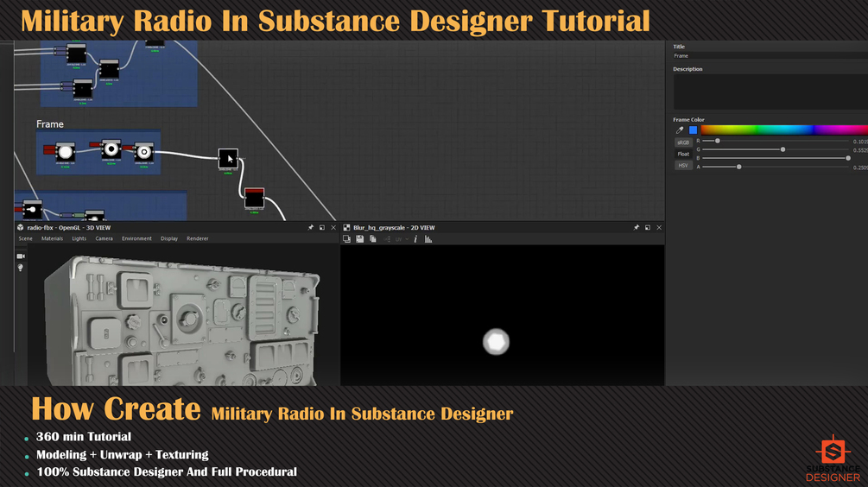Click the G channel slider
This screenshot has height=487, width=868.
coord(775,149)
